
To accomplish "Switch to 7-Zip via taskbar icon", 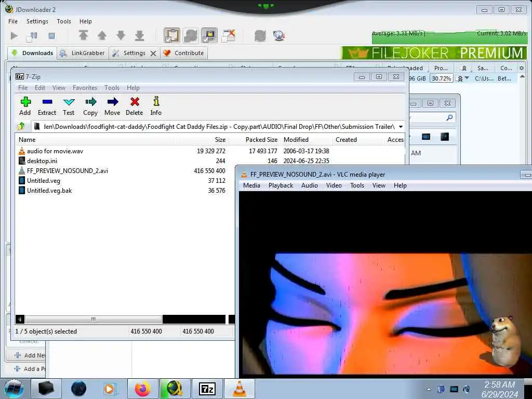I will click(x=207, y=389).
